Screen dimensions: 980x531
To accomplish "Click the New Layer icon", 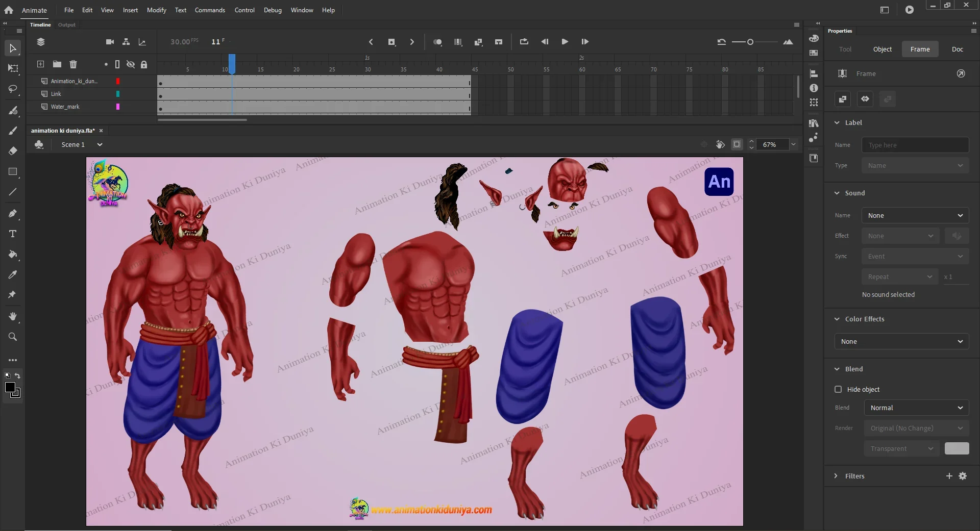I will tap(40, 64).
